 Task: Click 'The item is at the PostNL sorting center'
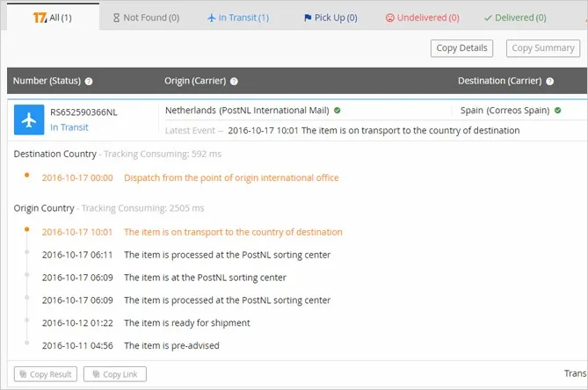tap(205, 278)
